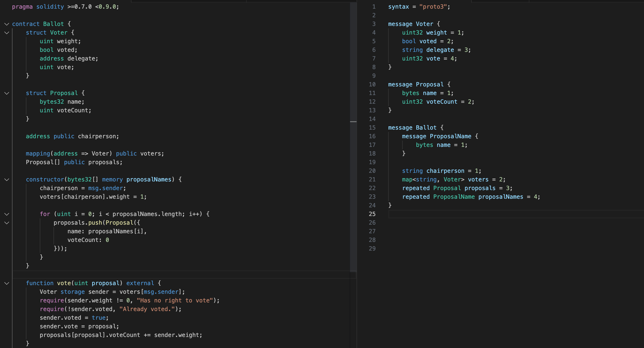Image resolution: width=644 pixels, height=348 pixels.
Task: Click 'message Voter {' in proto file
Action: click(414, 24)
